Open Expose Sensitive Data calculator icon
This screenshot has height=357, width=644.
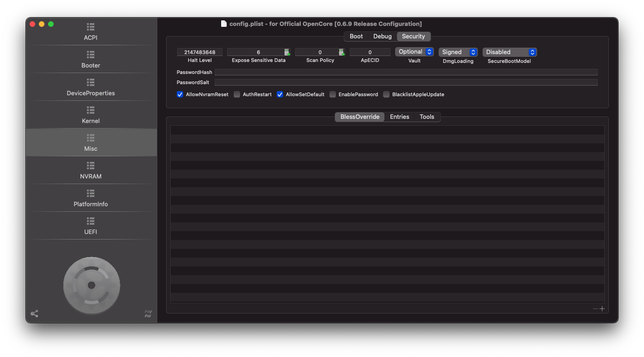tap(287, 52)
